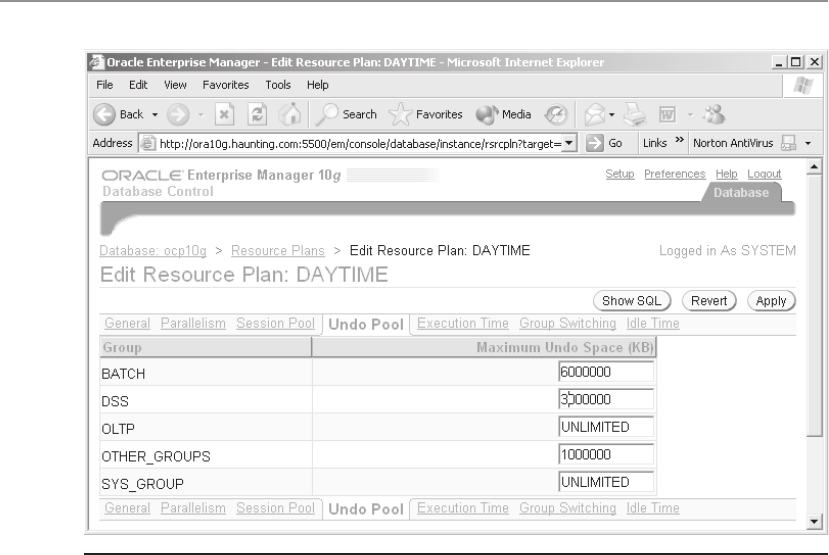Open the Setup link

[x=620, y=174]
